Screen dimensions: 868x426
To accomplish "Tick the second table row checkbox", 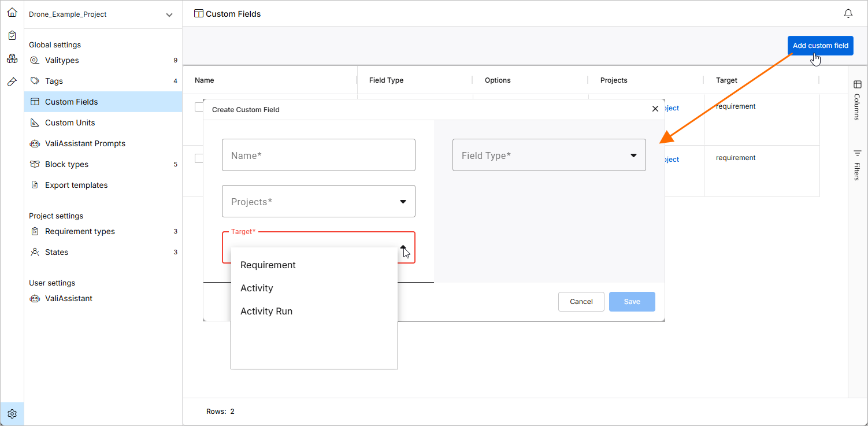I will click(x=199, y=158).
